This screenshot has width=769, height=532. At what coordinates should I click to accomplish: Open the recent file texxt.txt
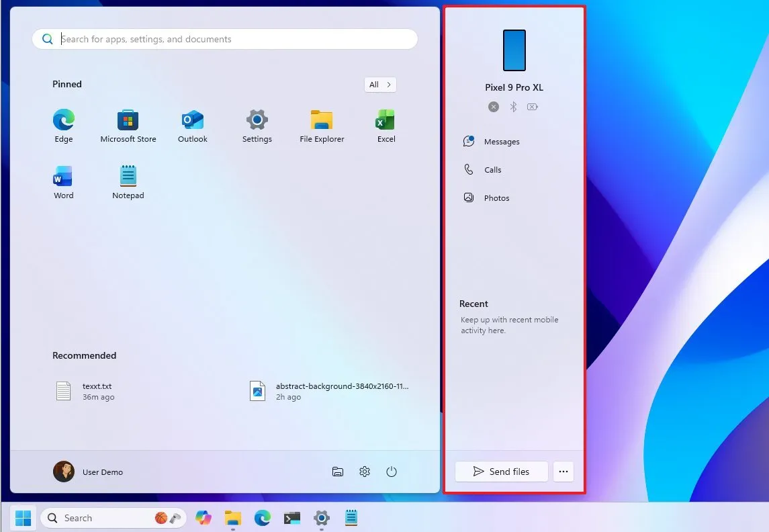(x=97, y=391)
